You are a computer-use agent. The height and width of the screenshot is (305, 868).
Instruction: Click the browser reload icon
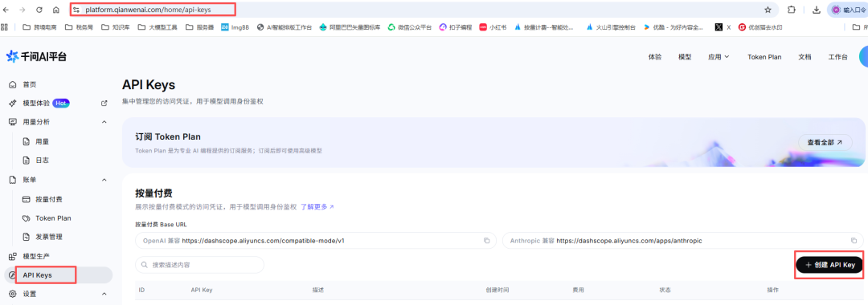pos(39,10)
